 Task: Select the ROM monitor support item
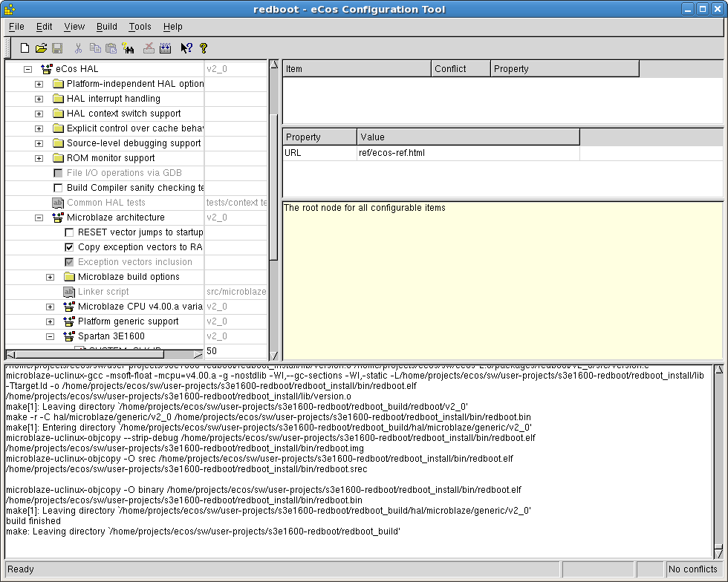tap(111, 158)
